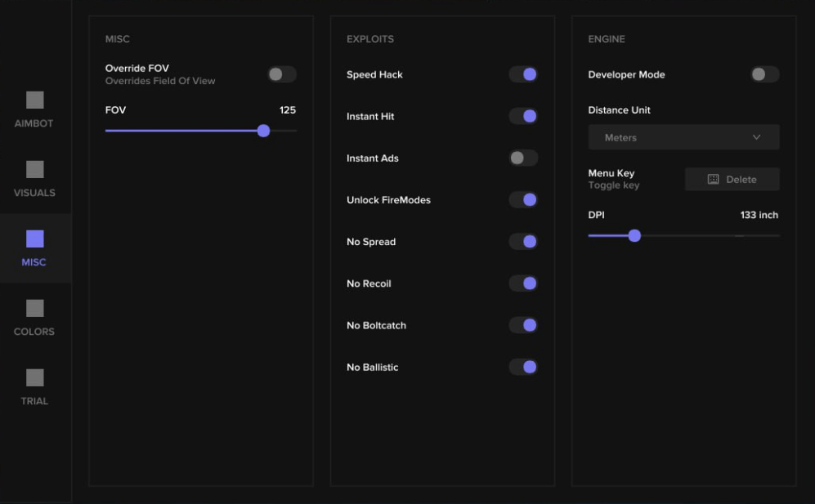Click the DPI slider knob
Viewport: 815px width, 504px height.
click(x=634, y=235)
